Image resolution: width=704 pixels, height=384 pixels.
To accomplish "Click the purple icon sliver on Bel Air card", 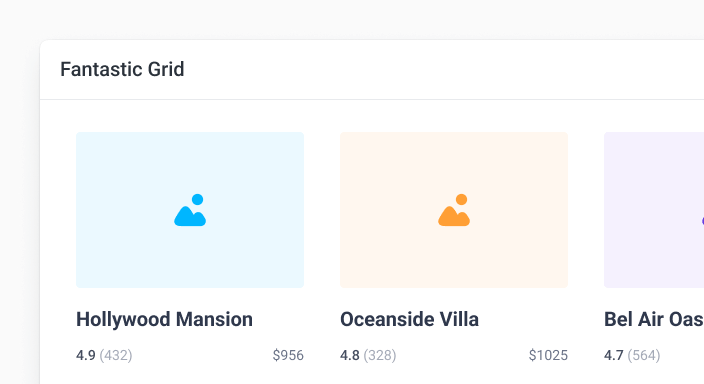I will point(702,221).
